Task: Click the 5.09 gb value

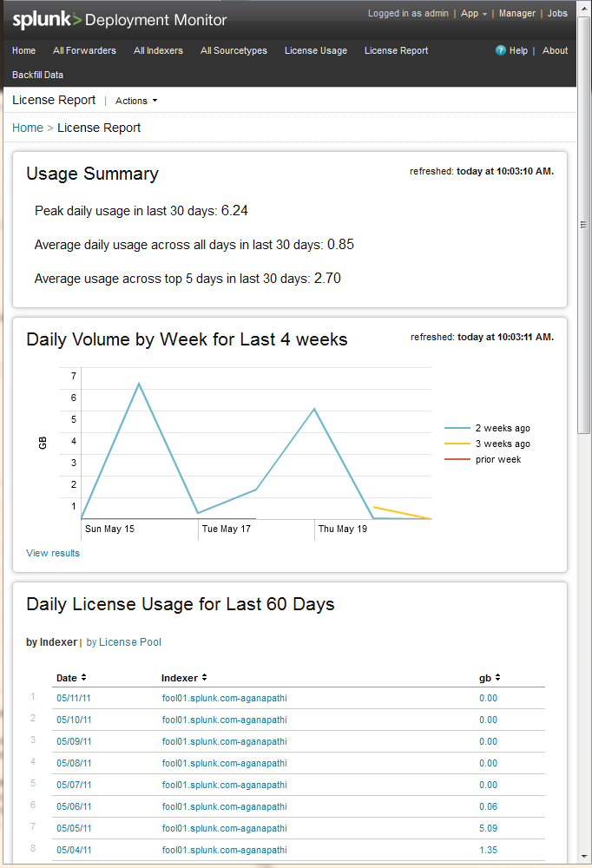Action: (489, 828)
